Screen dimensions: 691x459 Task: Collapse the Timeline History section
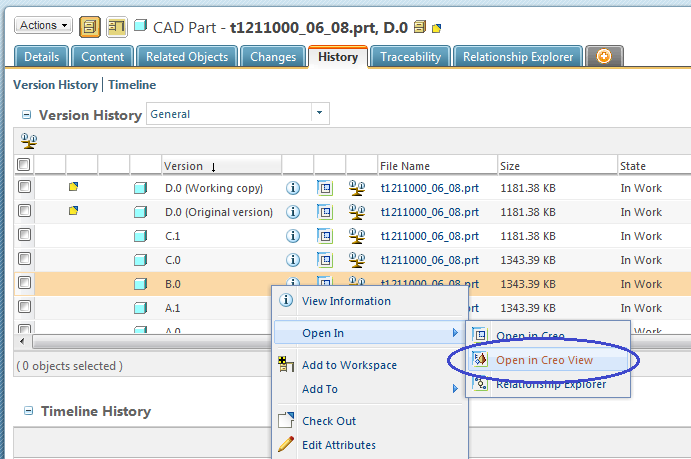click(x=27, y=411)
